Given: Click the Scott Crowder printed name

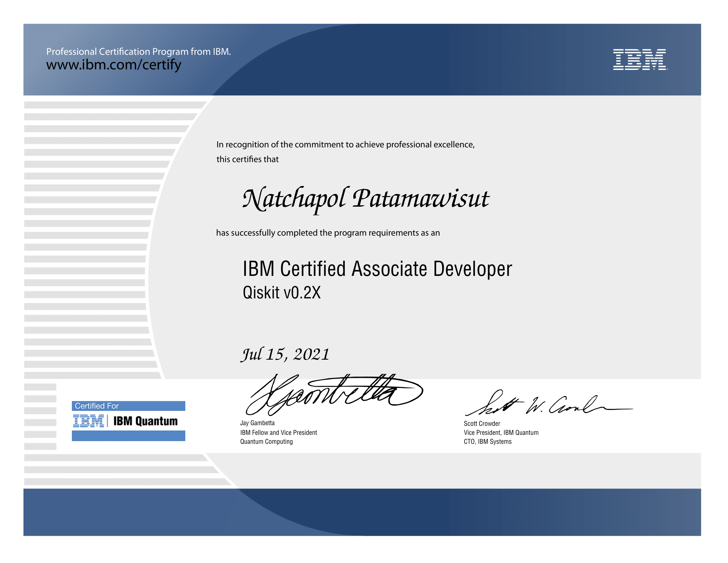Looking at the screenshot, I should [482, 424].
